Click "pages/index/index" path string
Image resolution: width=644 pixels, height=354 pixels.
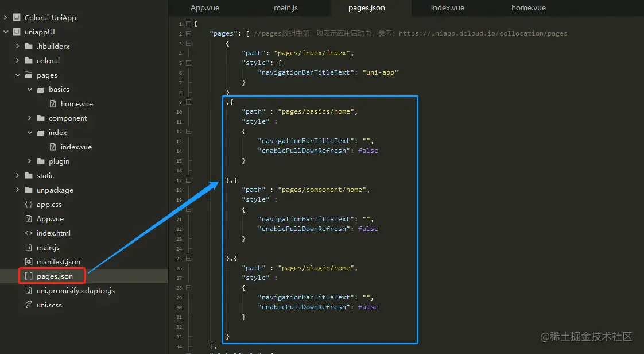[312, 53]
